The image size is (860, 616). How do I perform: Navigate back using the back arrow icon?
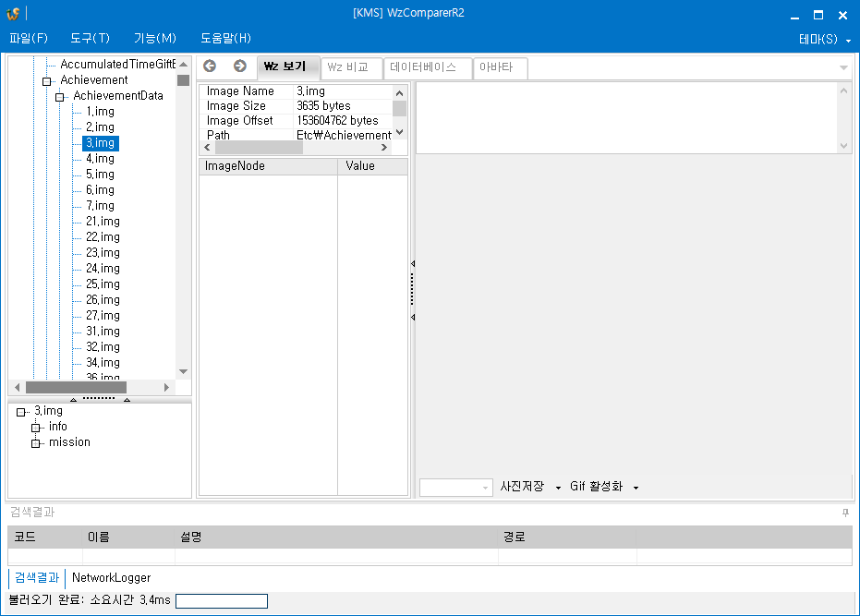[x=210, y=66]
